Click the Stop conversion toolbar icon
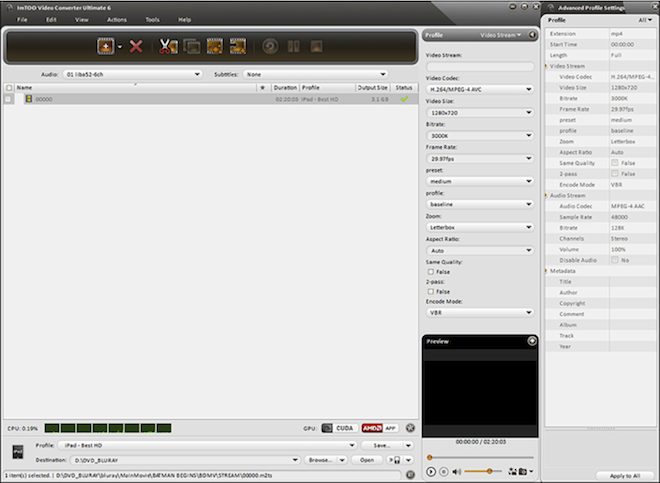Image resolution: width=660 pixels, height=483 pixels. [317, 46]
